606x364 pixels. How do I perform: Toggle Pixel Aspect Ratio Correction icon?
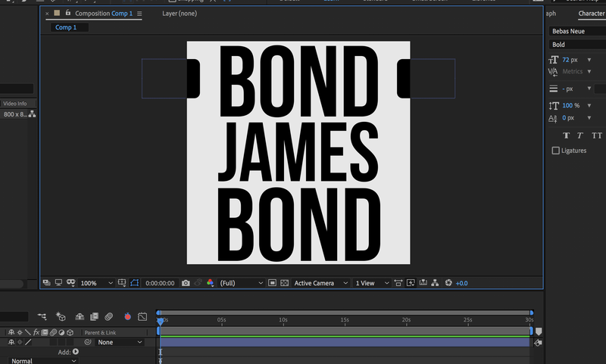coord(398,283)
